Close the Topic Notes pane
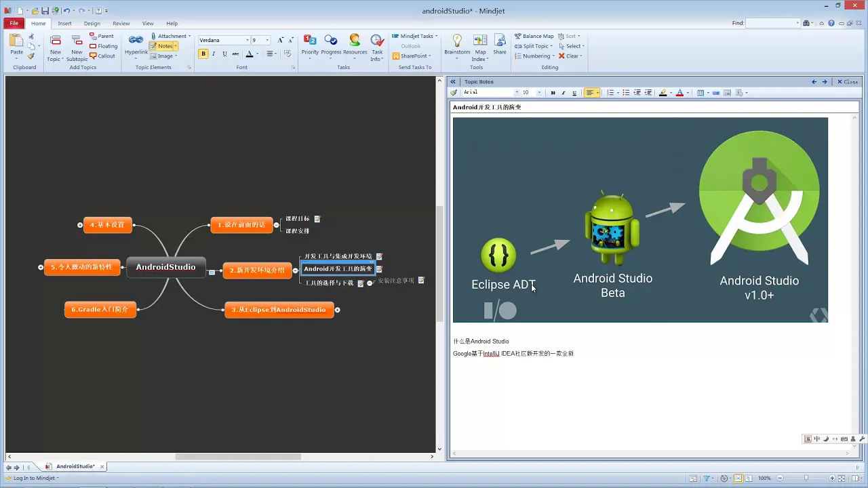The height and width of the screenshot is (488, 868). tap(848, 81)
